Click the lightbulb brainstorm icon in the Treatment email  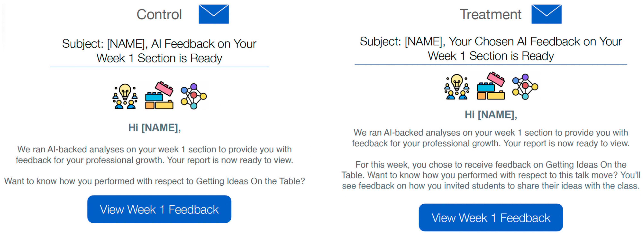click(x=457, y=87)
